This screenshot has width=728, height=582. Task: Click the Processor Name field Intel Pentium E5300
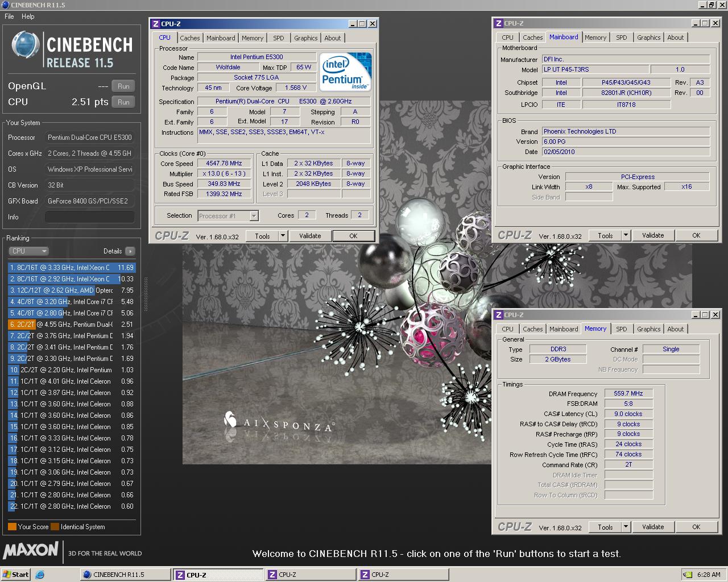[257, 57]
